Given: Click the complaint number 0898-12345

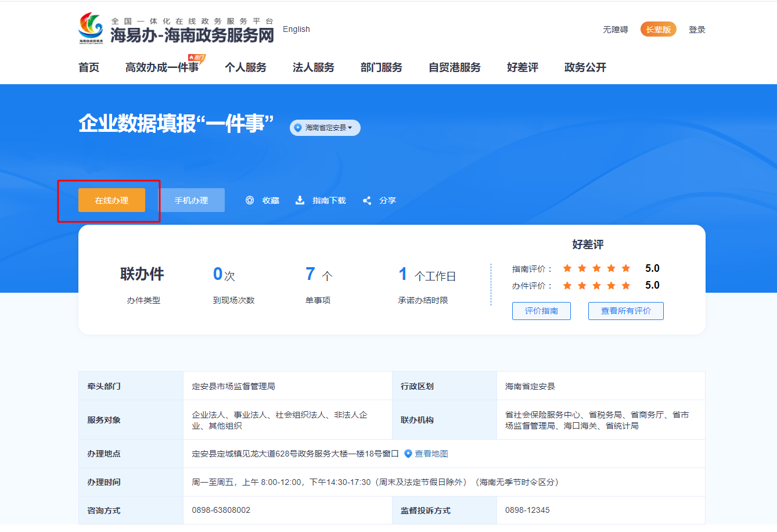Looking at the screenshot, I should pos(527,510).
